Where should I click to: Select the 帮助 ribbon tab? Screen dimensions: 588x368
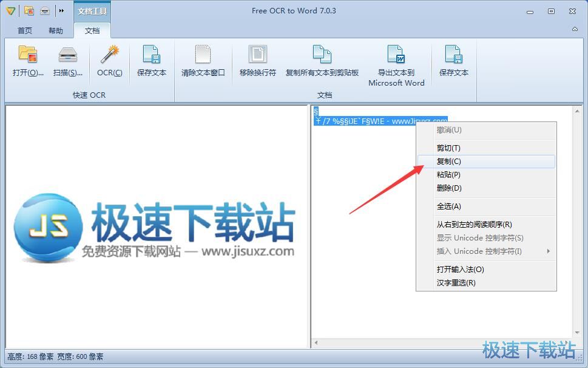[x=56, y=30]
